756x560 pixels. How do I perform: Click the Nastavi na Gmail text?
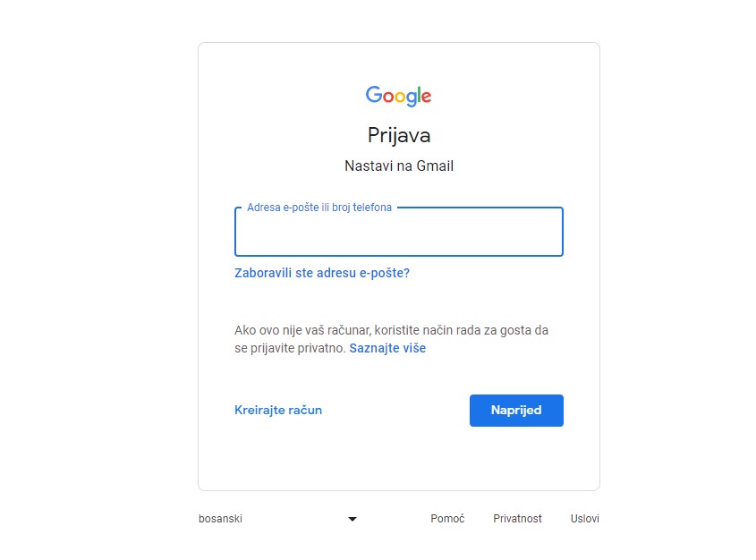pyautogui.click(x=398, y=165)
